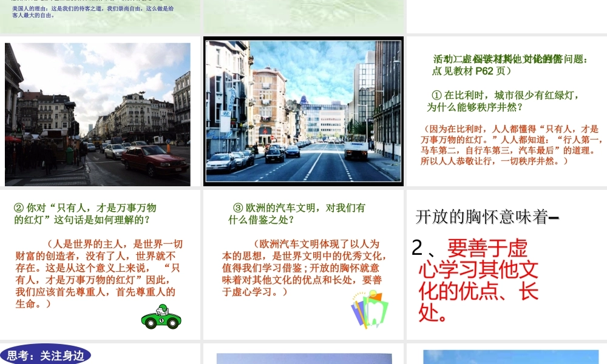Select the highlighted slide showing the wide city road
This screenshot has width=607, height=364.
[x=303, y=112]
